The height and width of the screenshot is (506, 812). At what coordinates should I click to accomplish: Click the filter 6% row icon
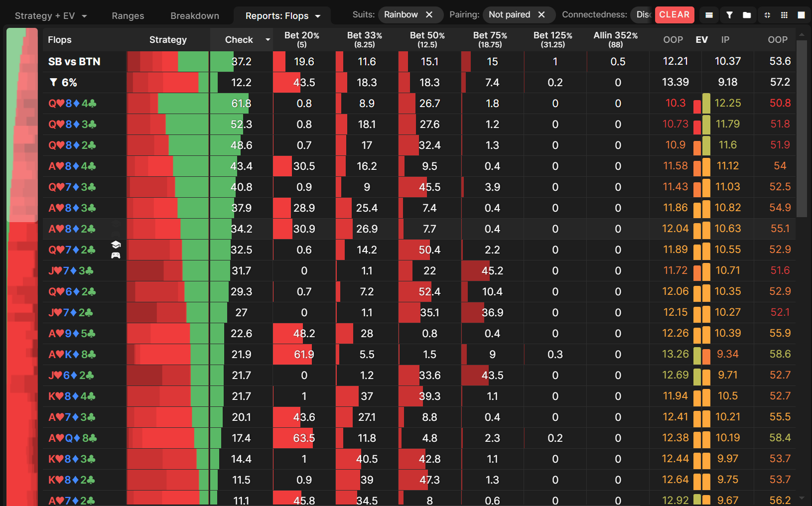[x=53, y=82]
